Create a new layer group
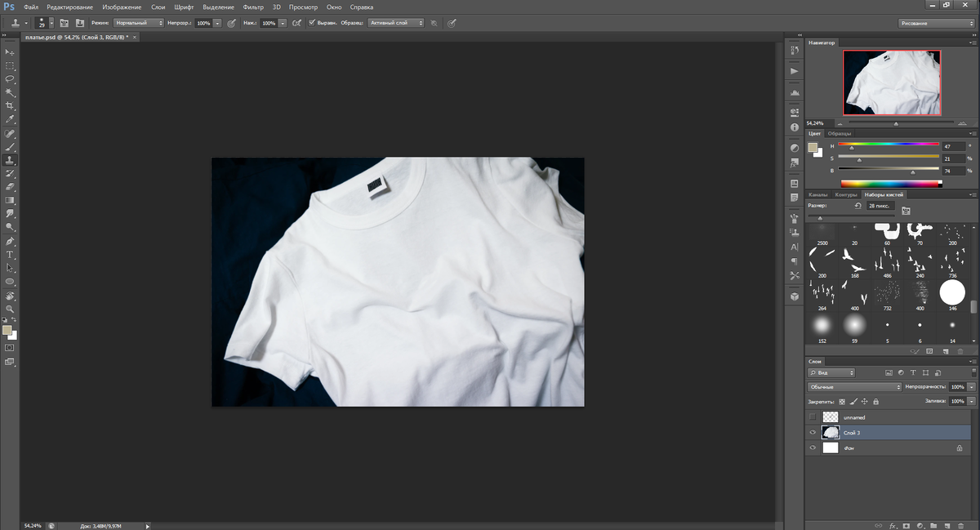Screen dimensions: 980x530 click(933, 525)
